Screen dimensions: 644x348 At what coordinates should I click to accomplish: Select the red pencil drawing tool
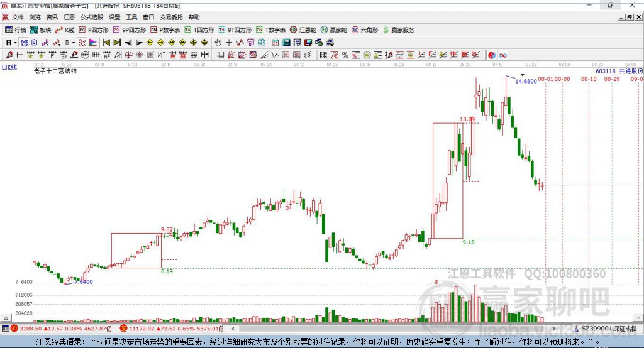9,55
